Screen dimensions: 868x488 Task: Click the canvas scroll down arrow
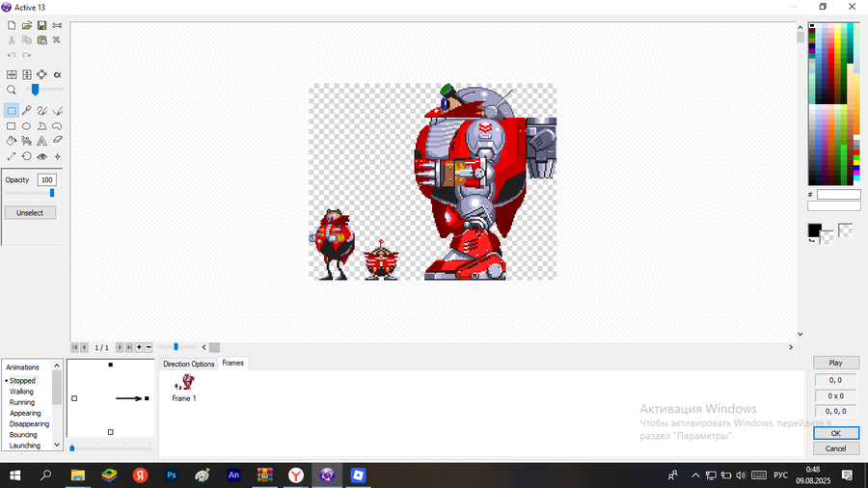pyautogui.click(x=800, y=335)
